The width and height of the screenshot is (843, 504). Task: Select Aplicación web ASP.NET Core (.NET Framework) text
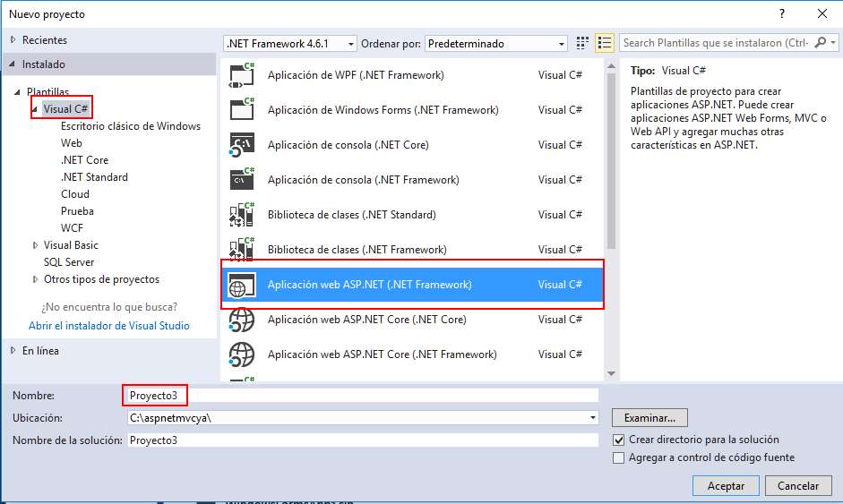pos(383,355)
